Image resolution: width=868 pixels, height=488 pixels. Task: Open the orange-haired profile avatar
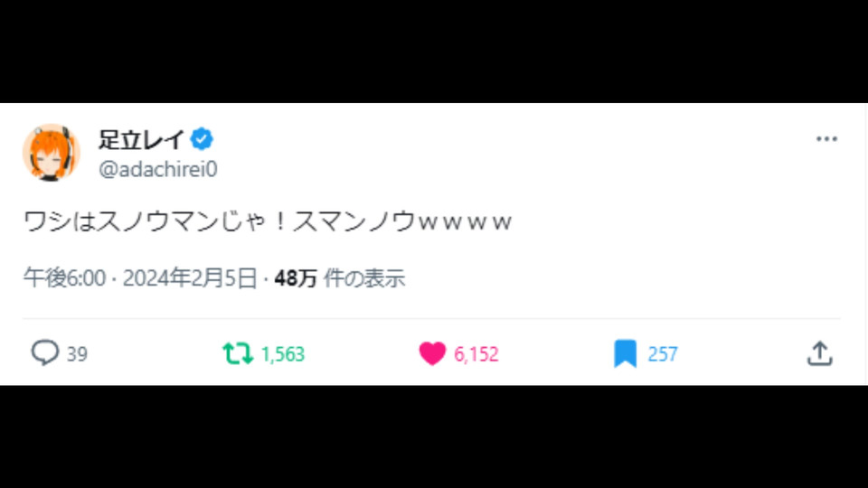tap(52, 153)
